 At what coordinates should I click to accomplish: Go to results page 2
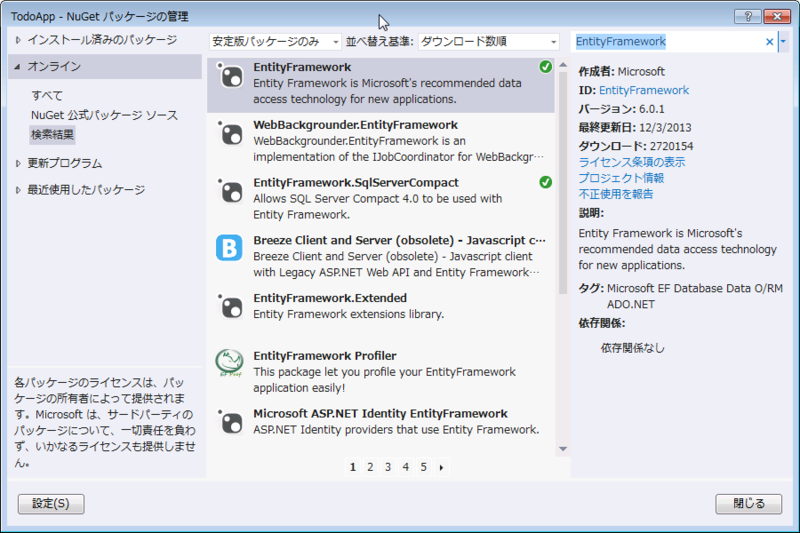pos(370,467)
